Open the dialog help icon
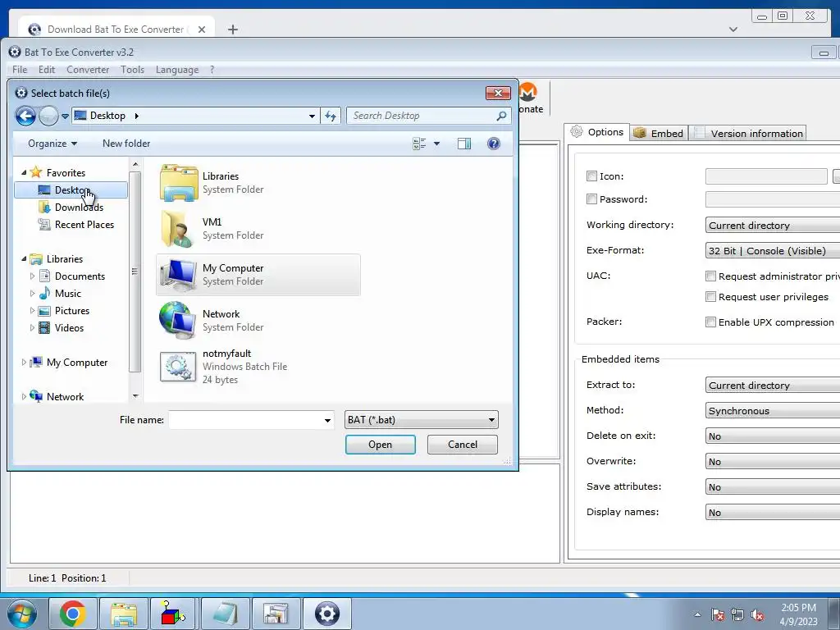The width and height of the screenshot is (840, 630). coord(494,144)
